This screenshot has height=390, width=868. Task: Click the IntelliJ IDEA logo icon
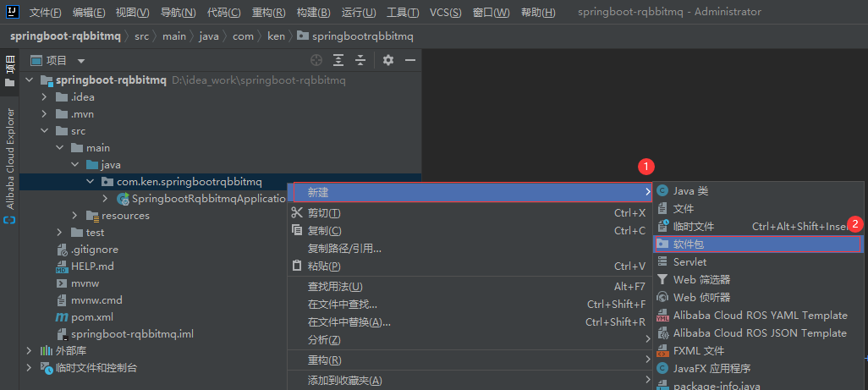click(x=14, y=12)
